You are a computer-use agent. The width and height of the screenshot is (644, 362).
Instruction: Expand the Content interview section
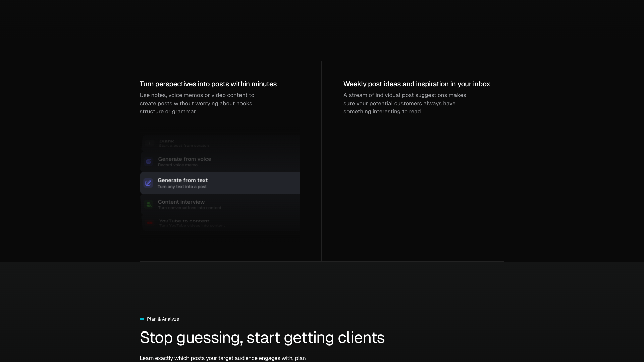point(220,205)
